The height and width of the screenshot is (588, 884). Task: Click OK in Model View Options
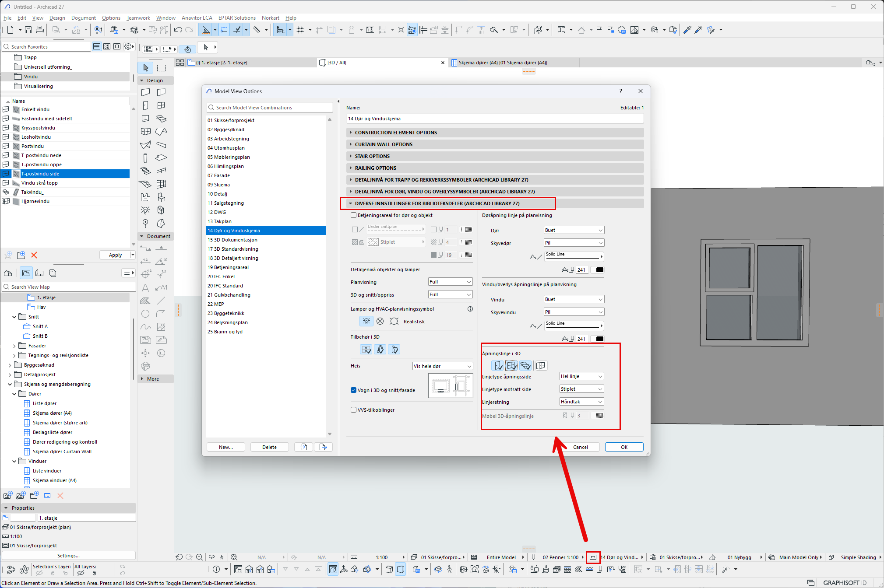624,447
